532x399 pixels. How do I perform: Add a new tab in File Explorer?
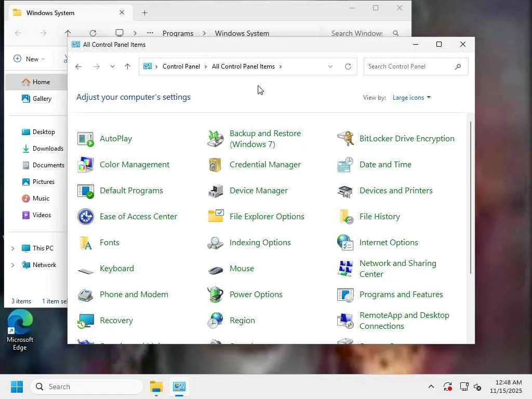tap(145, 13)
